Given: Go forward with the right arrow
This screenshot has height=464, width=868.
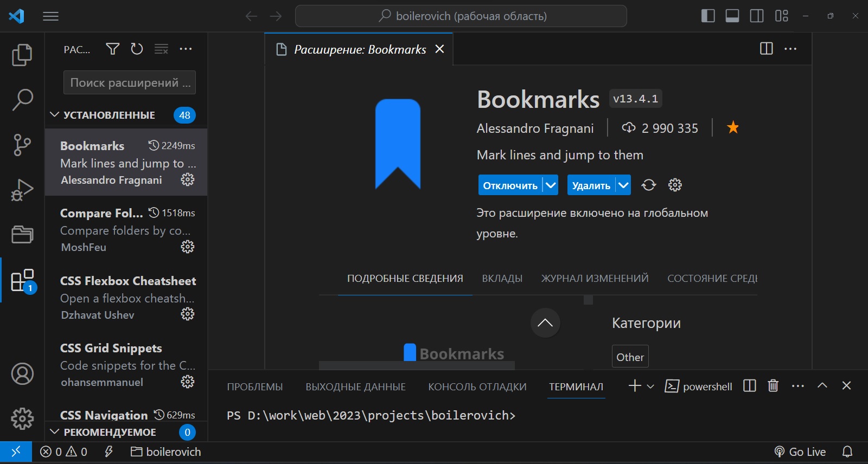Looking at the screenshot, I should (x=276, y=16).
